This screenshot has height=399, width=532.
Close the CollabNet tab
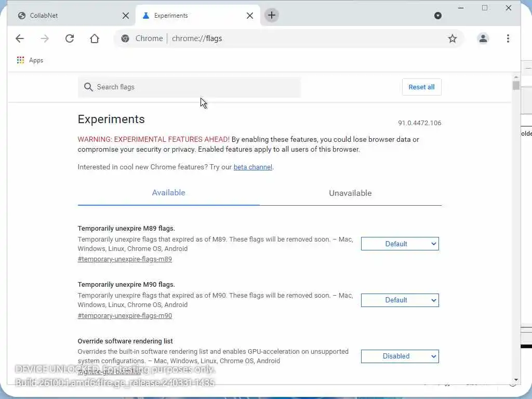126,16
